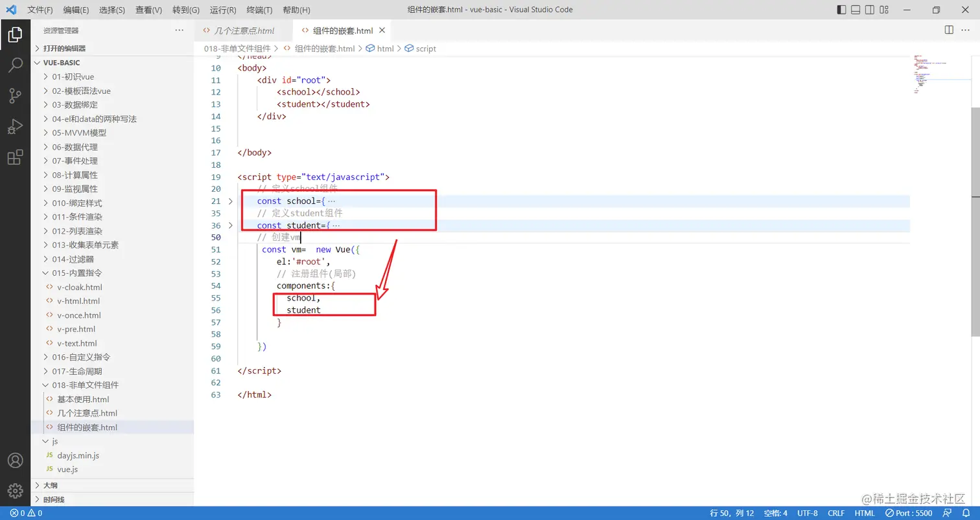The width and height of the screenshot is (980, 520).
Task: Click the split editor right icon
Action: [949, 30]
